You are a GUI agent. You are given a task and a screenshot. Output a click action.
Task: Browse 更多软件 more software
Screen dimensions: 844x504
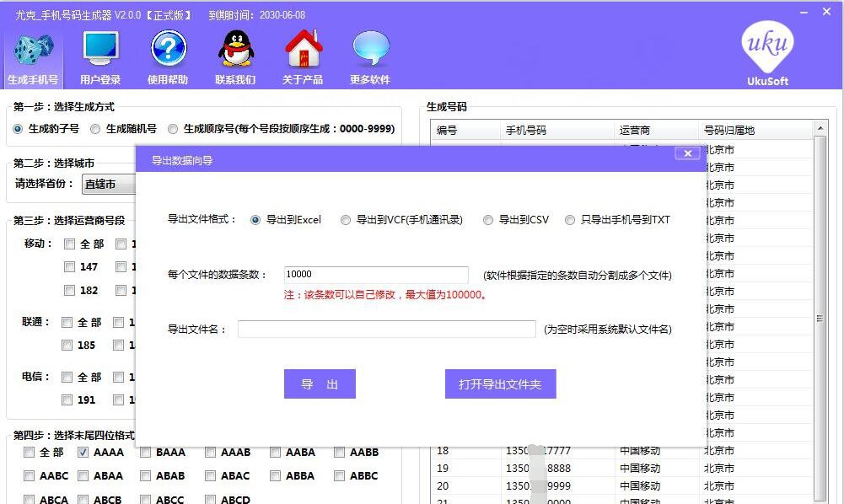(369, 56)
